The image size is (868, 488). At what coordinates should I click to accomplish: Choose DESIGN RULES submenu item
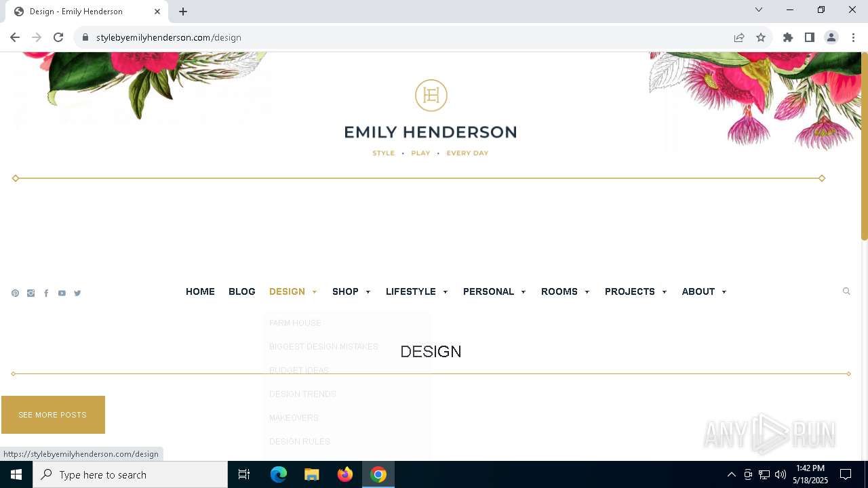pyautogui.click(x=300, y=442)
